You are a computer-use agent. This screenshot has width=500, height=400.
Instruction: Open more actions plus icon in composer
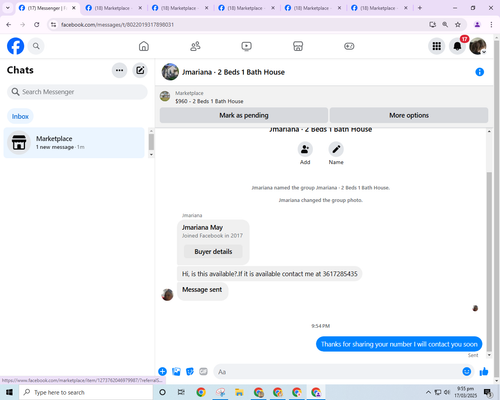tap(162, 371)
